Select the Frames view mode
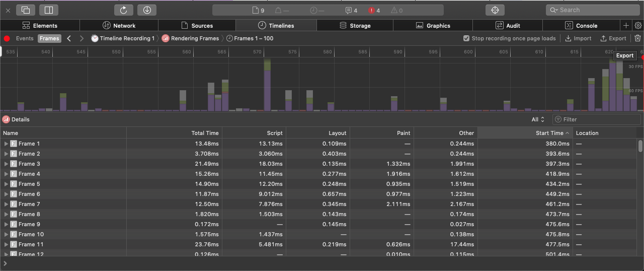The width and height of the screenshot is (644, 271). [49, 38]
